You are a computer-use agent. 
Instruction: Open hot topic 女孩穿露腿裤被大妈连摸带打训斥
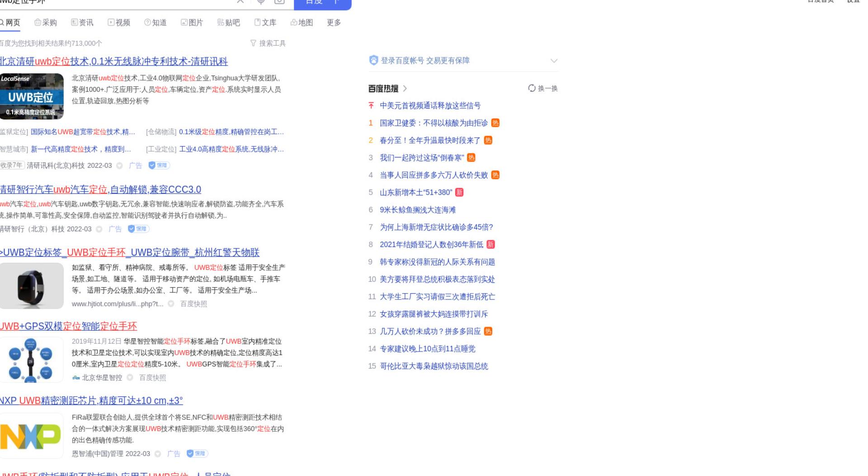click(x=434, y=314)
